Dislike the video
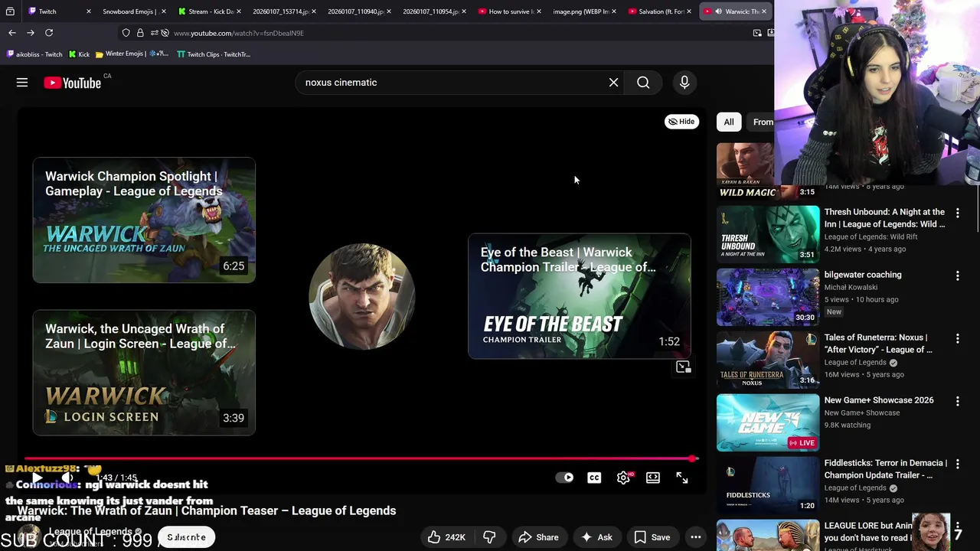Viewport: 980px width, 551px height. pyautogui.click(x=489, y=537)
